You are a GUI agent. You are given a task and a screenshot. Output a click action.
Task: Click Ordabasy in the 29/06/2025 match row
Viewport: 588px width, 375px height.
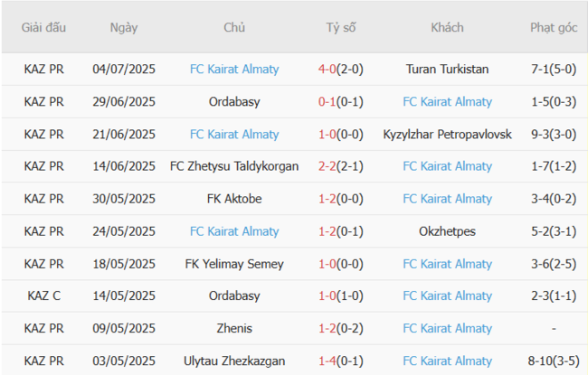(x=234, y=101)
